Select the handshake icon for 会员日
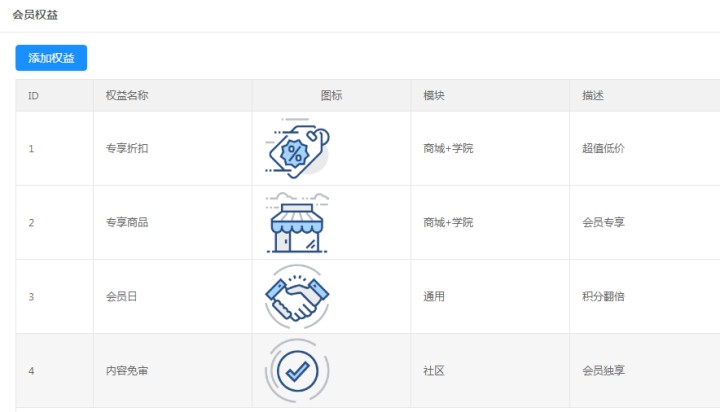This screenshot has width=720, height=412. [x=297, y=297]
